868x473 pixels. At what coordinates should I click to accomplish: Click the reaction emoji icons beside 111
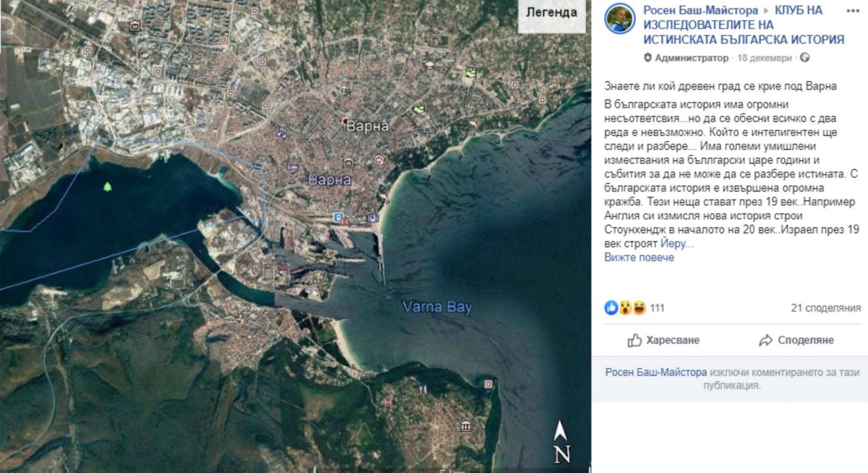(x=625, y=308)
